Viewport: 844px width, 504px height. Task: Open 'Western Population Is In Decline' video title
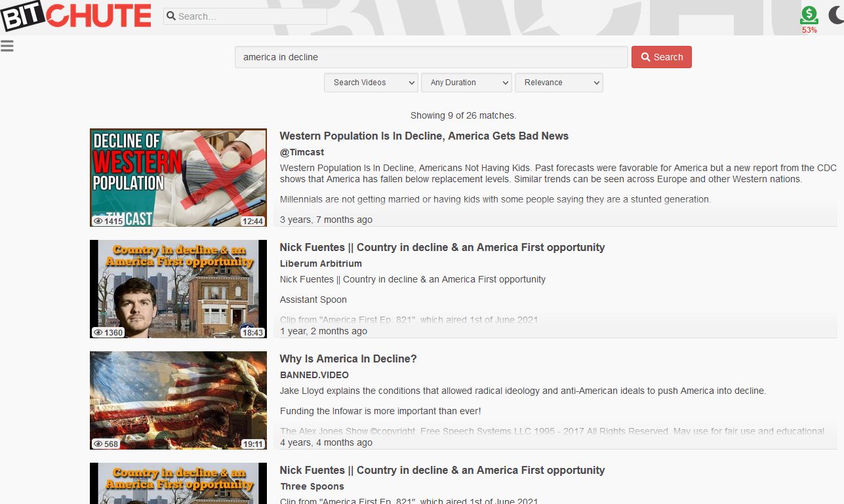point(424,136)
